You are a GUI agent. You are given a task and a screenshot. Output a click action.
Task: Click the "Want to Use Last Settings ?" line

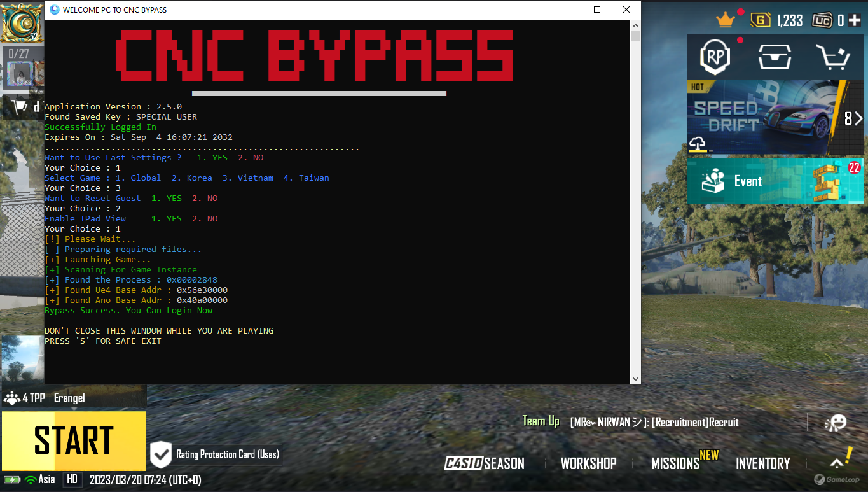tap(154, 158)
